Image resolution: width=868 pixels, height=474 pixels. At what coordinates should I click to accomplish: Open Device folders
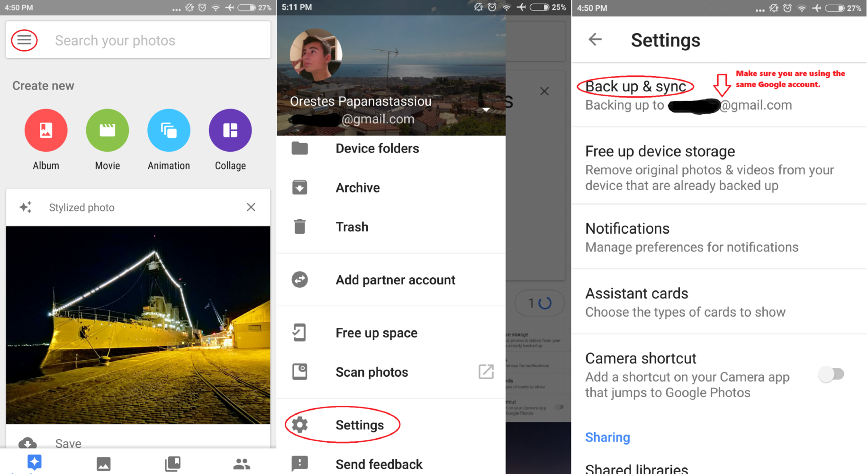391,148
